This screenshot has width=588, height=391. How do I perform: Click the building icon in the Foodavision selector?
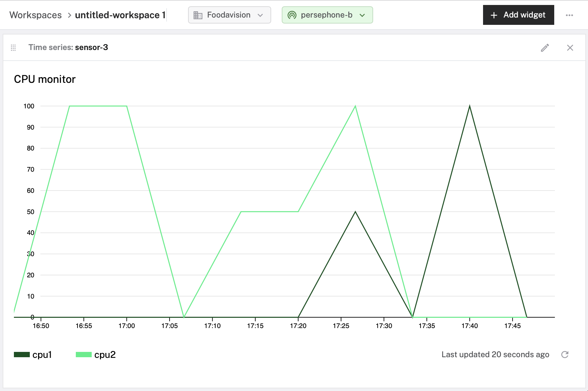click(x=198, y=15)
